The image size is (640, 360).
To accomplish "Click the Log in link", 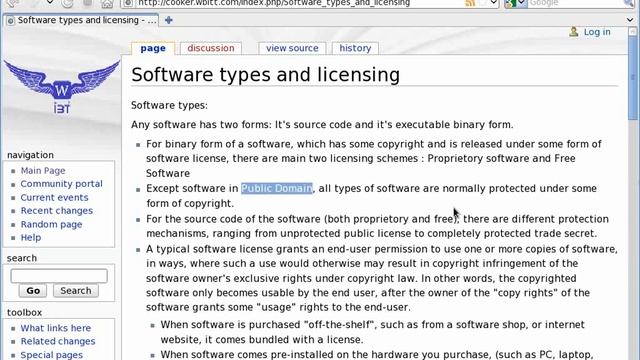I will [x=597, y=32].
